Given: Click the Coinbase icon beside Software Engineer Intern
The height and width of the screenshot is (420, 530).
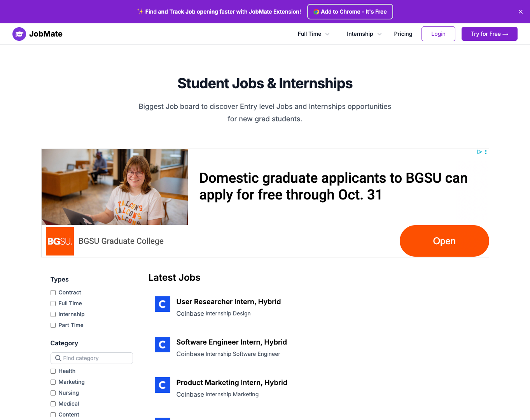Looking at the screenshot, I should 162,345.
